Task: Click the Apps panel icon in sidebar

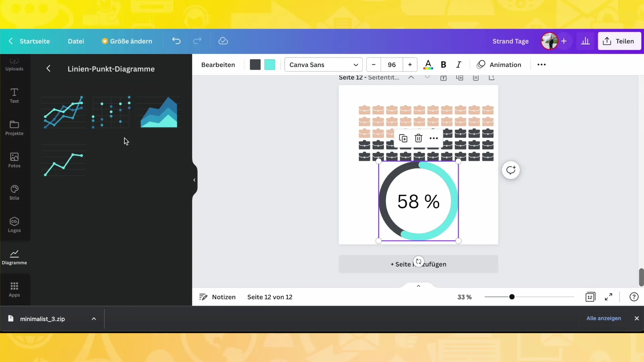Action: (x=14, y=288)
